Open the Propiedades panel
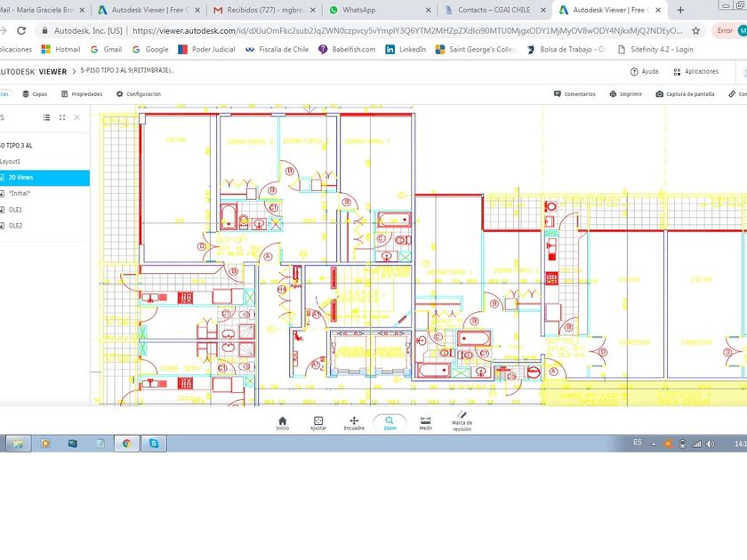 [x=82, y=93]
